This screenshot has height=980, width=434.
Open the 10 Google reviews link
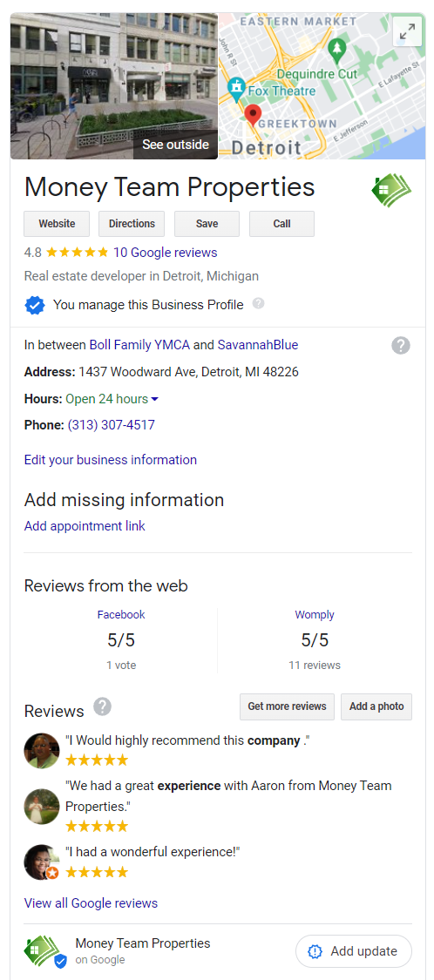click(165, 253)
